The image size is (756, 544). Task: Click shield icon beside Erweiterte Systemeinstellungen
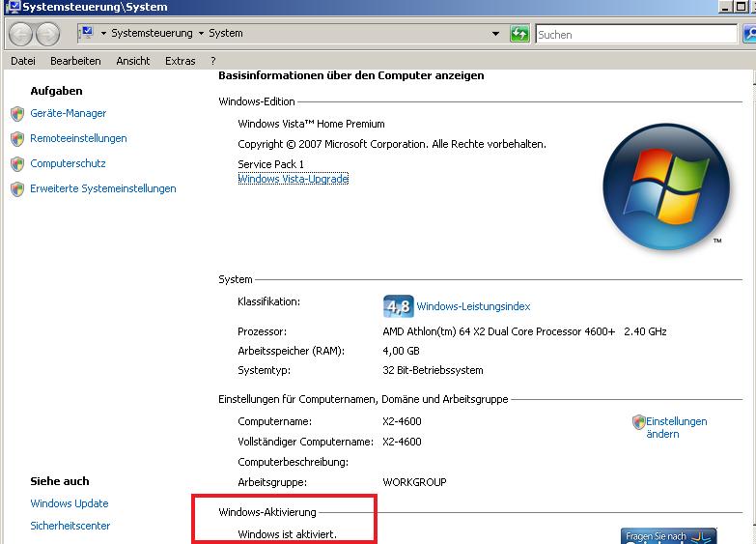pos(17,189)
